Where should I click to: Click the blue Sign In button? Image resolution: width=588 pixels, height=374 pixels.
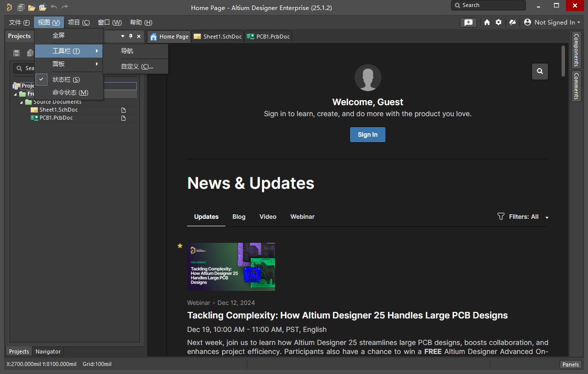point(367,134)
